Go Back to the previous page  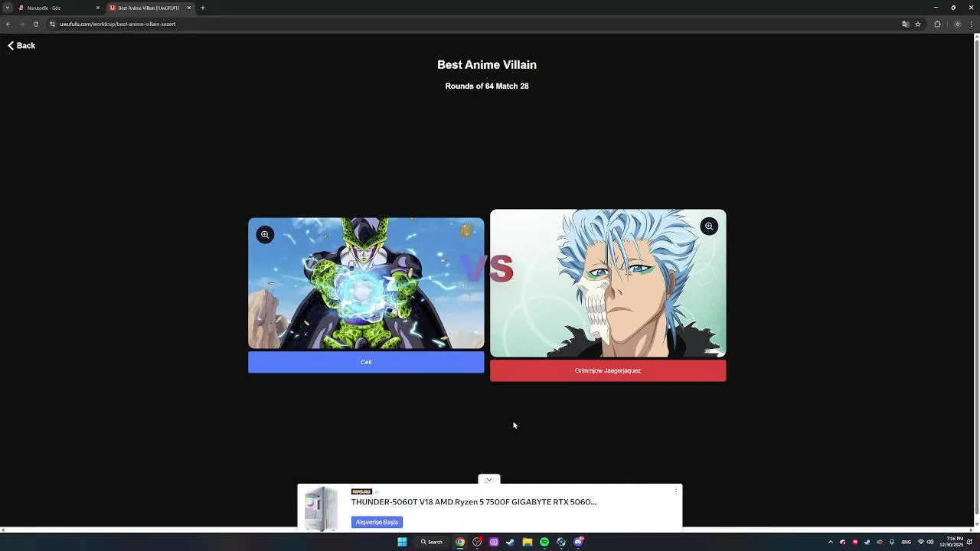pos(21,46)
